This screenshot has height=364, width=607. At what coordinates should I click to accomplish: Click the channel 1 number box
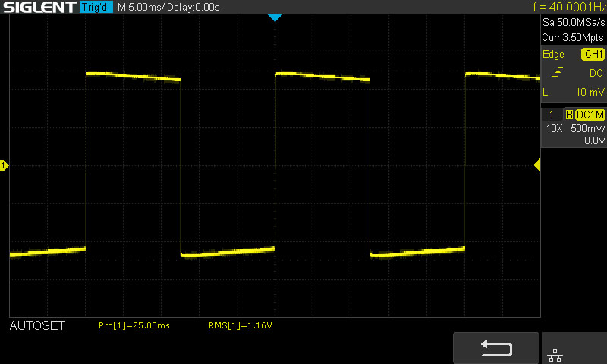pos(552,115)
